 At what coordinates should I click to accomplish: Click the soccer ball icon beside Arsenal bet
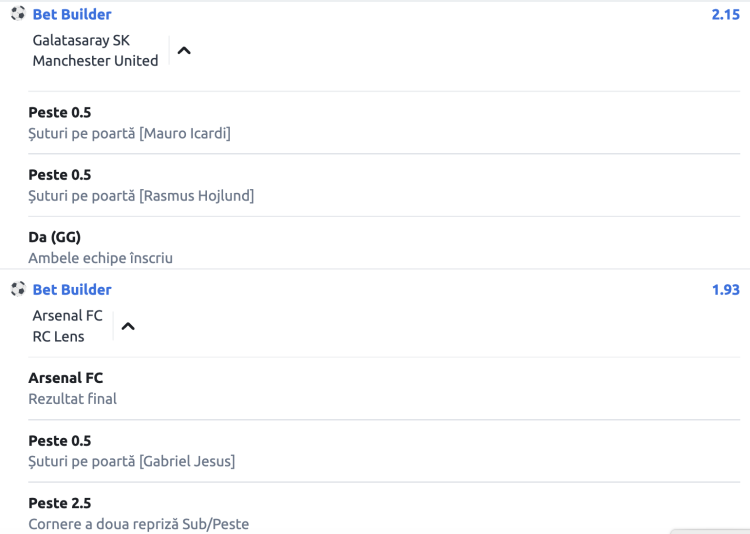[x=18, y=289]
